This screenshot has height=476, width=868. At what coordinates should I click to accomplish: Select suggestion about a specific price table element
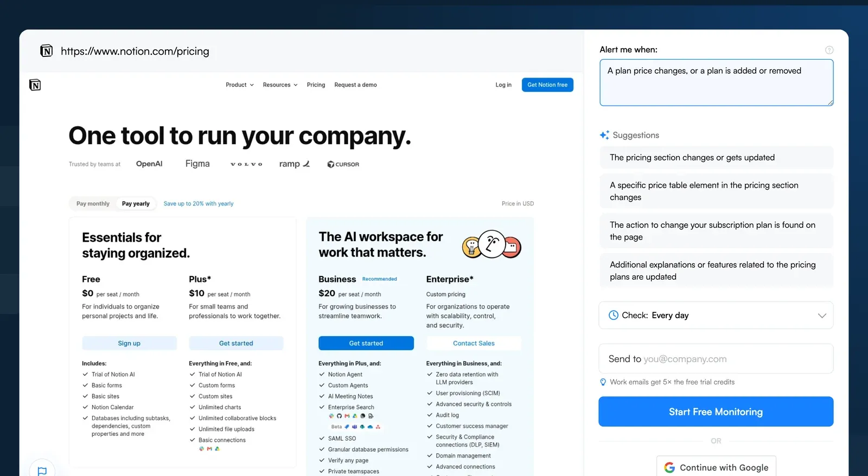pyautogui.click(x=716, y=191)
